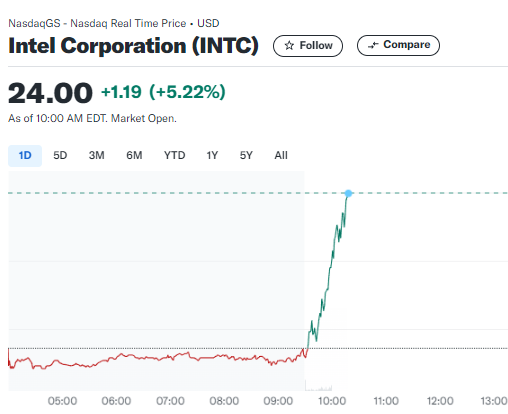
Task: Switch chart range to 3M
Action: click(x=97, y=156)
